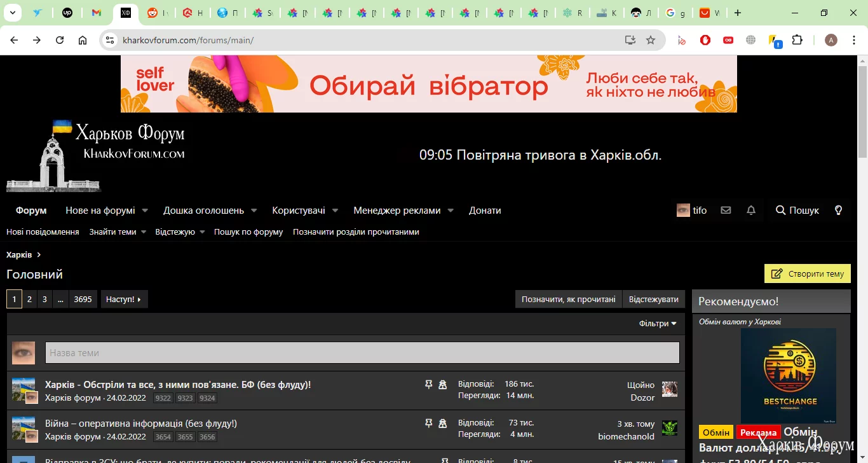The width and height of the screenshot is (868, 463).
Task: Click Позначити, як прочитані
Action: 569,299
